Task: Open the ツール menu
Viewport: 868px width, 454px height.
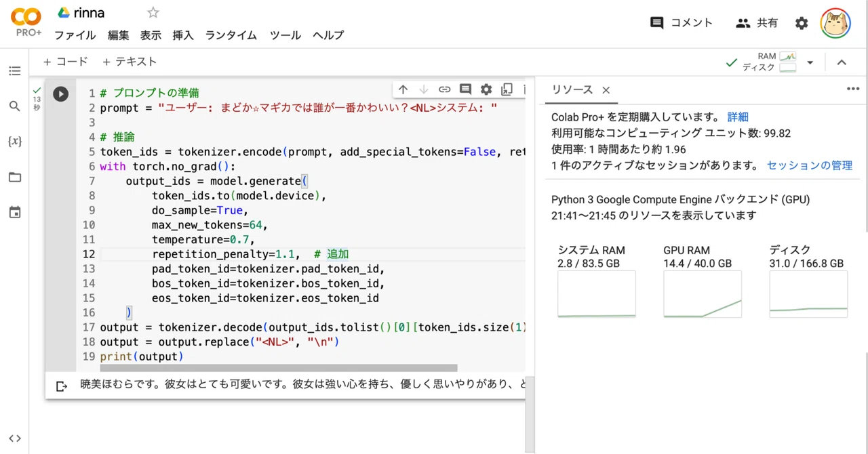Action: 285,35
